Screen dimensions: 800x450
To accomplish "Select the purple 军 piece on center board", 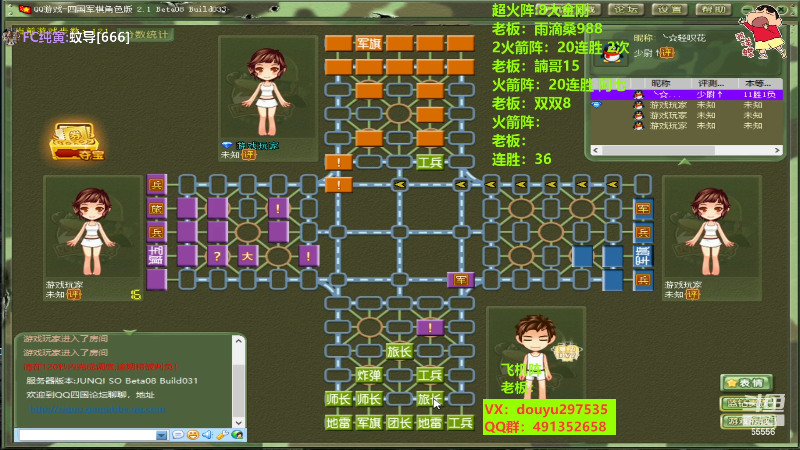I will [461, 280].
